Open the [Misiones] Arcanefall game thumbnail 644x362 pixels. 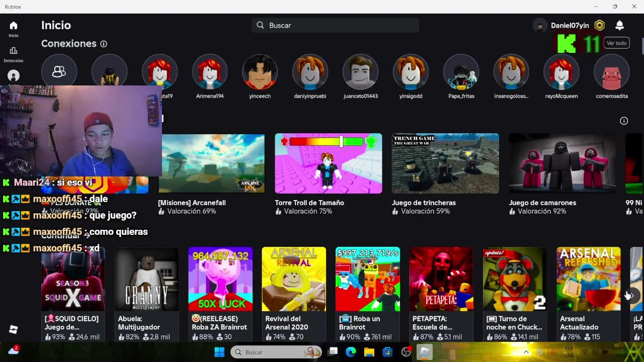point(211,163)
